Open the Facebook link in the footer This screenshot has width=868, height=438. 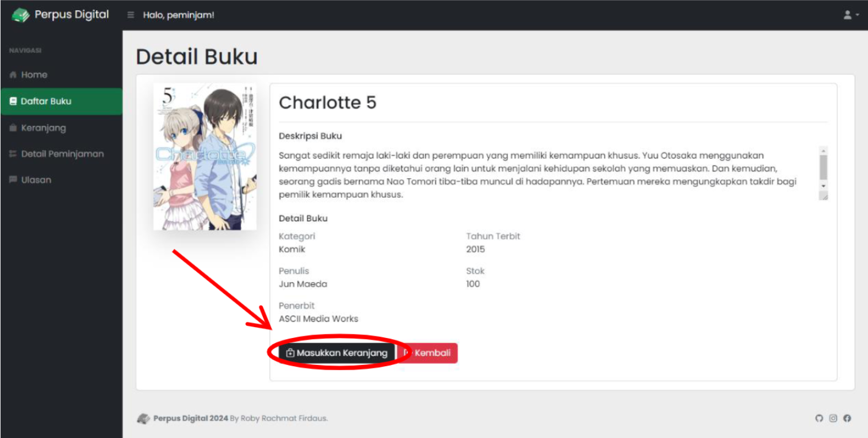[x=847, y=418]
